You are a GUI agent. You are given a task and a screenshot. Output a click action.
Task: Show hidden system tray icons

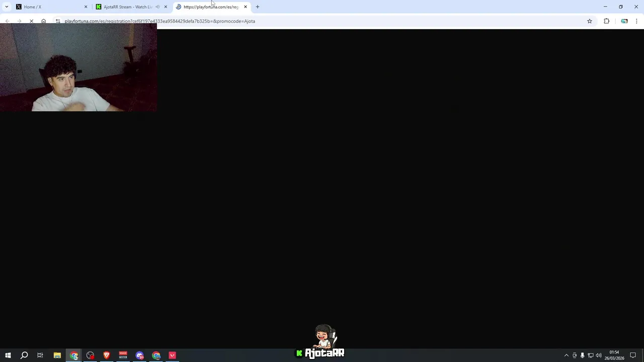[x=566, y=355]
